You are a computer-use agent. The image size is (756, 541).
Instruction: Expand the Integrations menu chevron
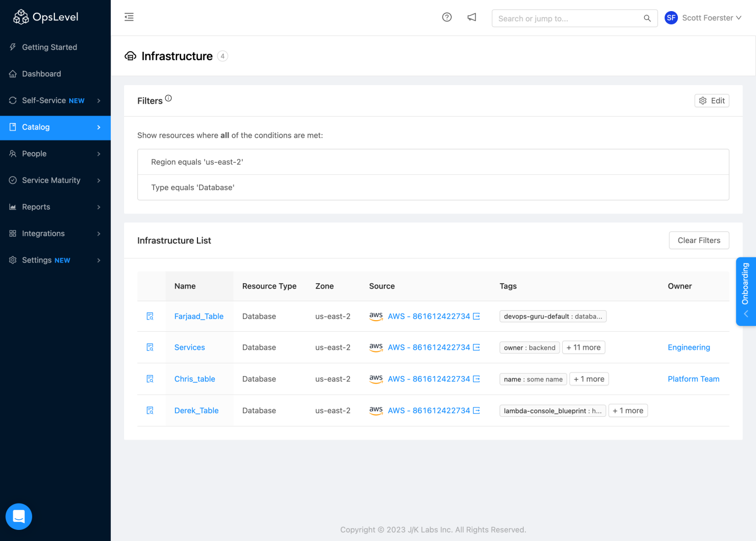[x=99, y=234]
